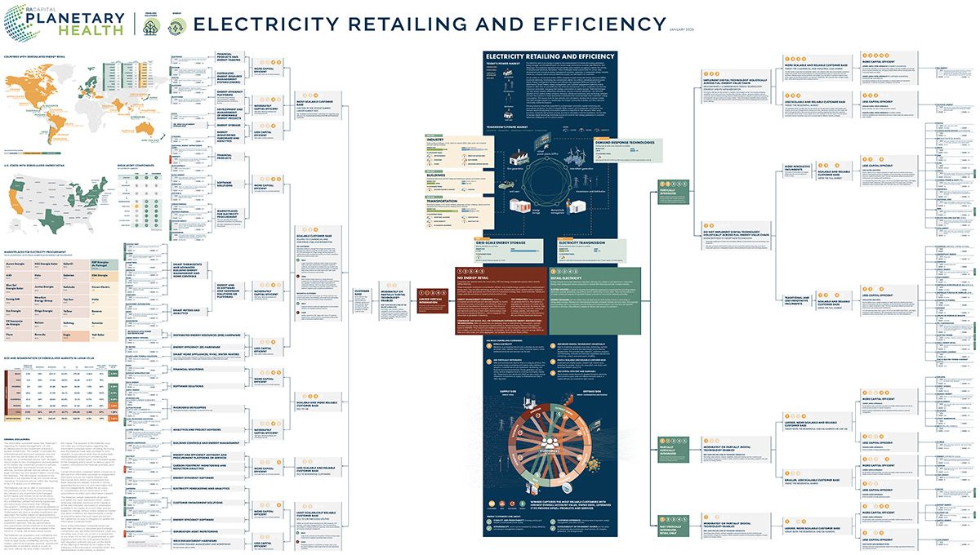Click the orange Australia region on world map
Screen dimensions: 980x555
pos(143,128)
